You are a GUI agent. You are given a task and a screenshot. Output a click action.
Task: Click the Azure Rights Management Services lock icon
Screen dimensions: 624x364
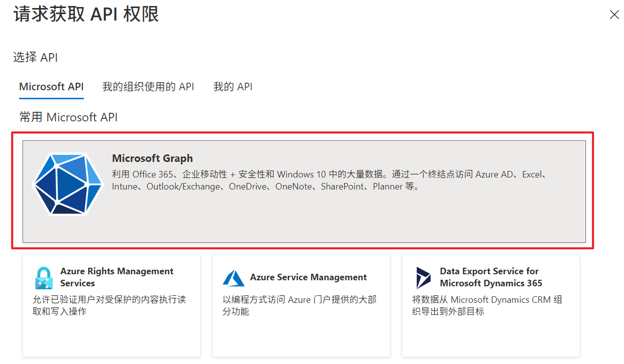coord(44,278)
